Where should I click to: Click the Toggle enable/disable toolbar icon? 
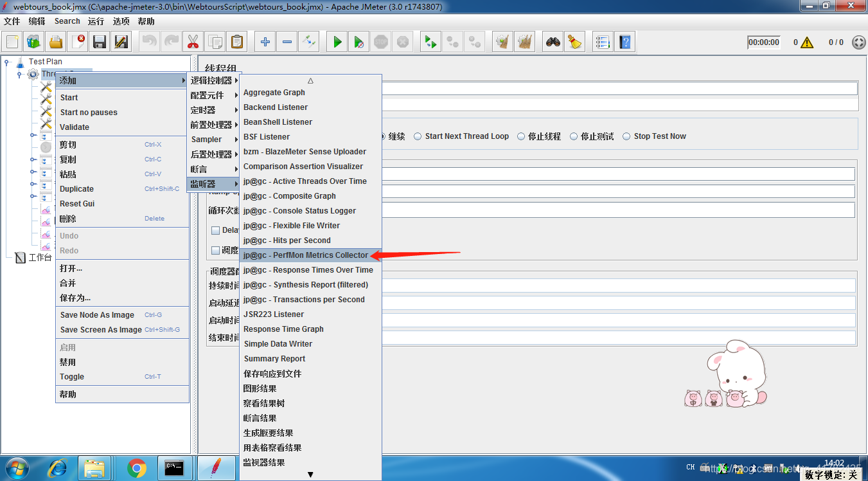click(309, 42)
